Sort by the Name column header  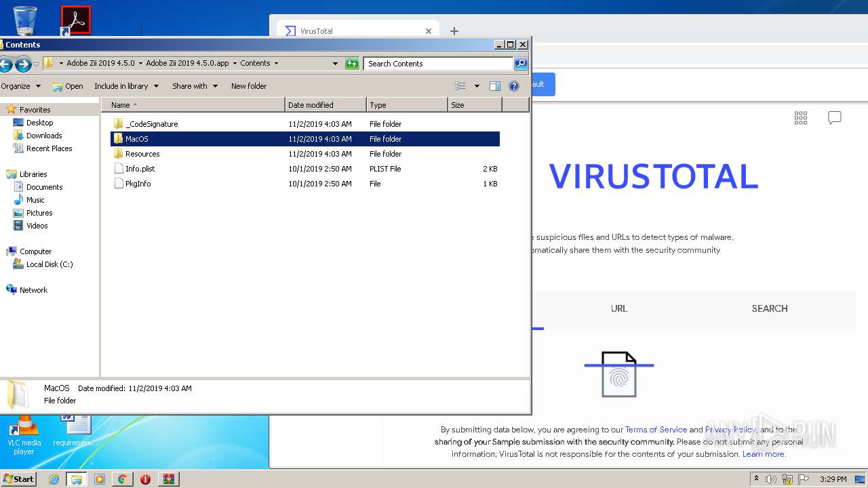(193, 105)
